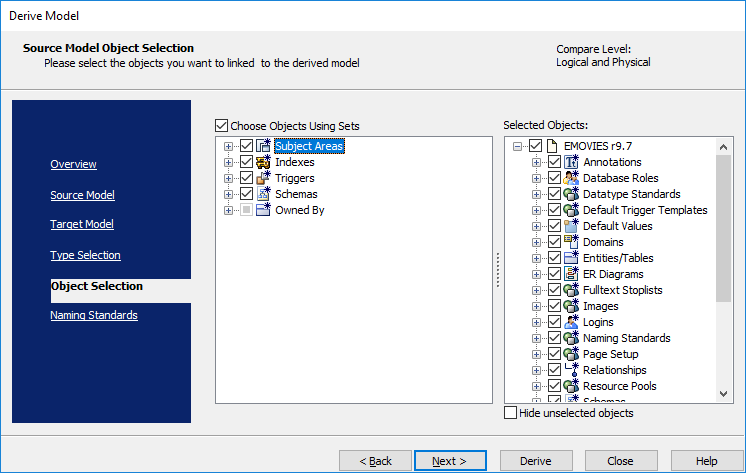Open the Target Model step
Screen dimensions: 746x473
82,224
